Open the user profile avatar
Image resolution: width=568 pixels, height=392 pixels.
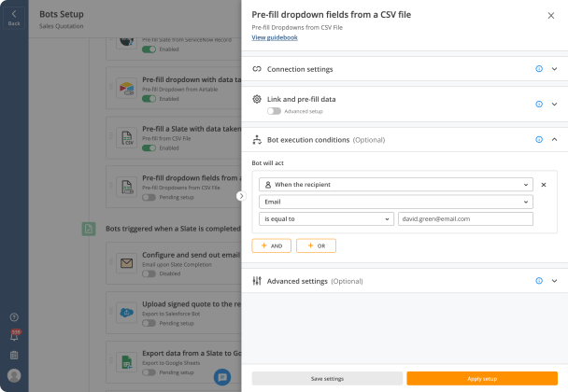point(14,375)
